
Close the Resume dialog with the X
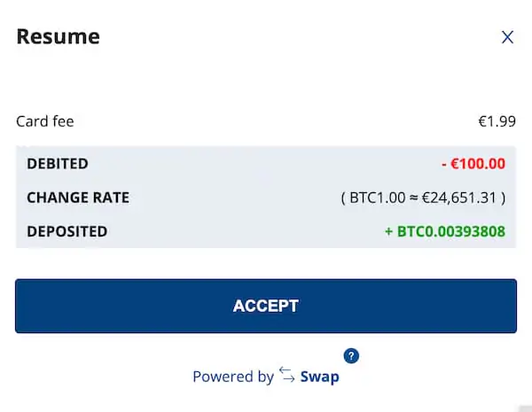[507, 37]
